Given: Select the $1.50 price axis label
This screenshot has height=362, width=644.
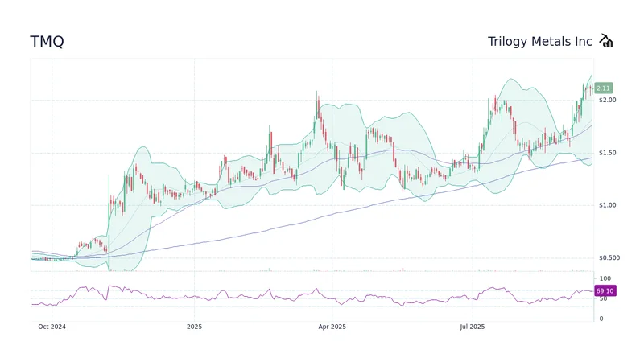Looking at the screenshot, I should 607,153.
